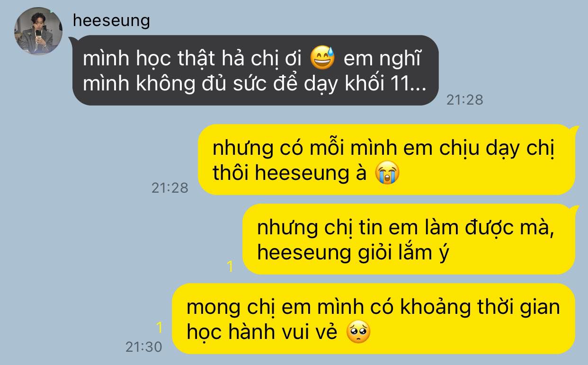The height and width of the screenshot is (365, 588).
Task: Tap unread count beside last yellow message
Action: [x=160, y=327]
